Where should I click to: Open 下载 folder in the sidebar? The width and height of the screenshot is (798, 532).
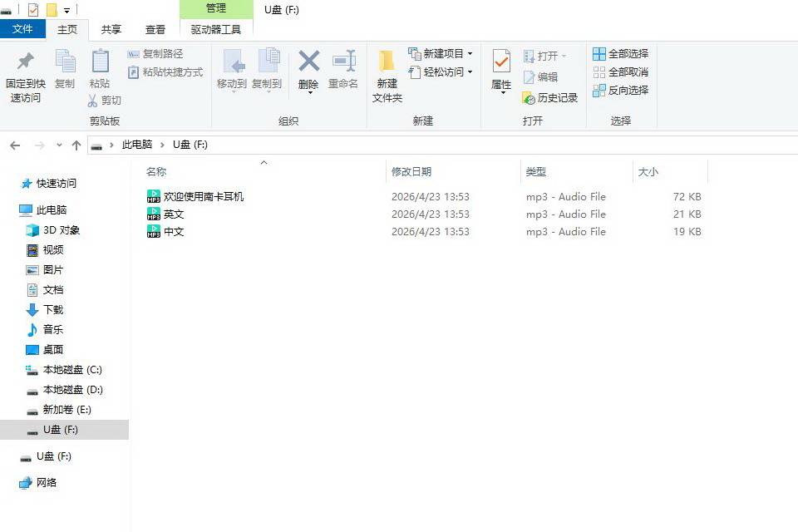[x=45, y=309]
